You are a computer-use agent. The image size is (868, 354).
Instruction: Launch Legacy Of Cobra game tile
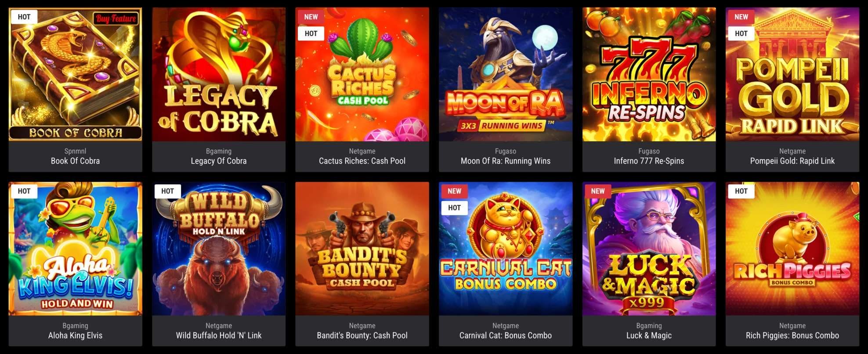point(219,74)
